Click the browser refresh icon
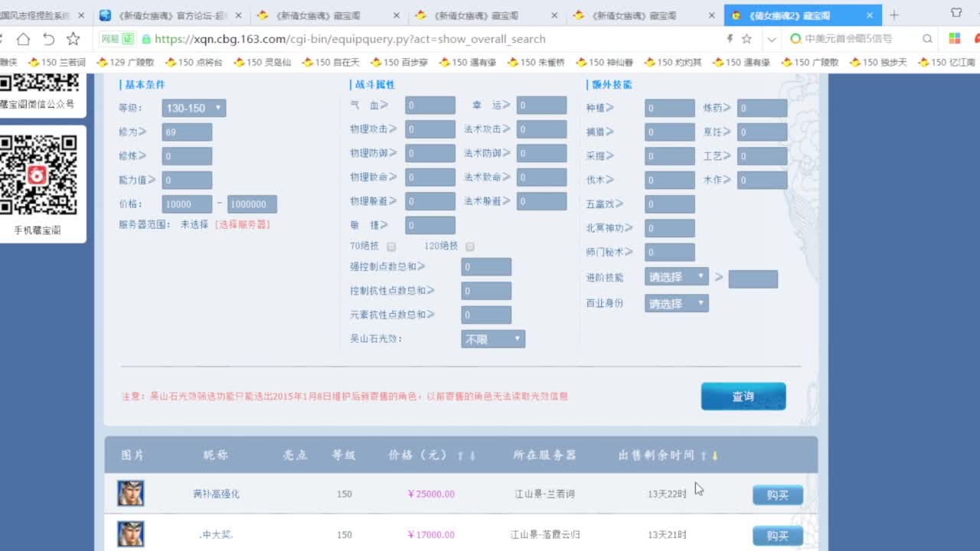The image size is (980, 551). point(49,40)
